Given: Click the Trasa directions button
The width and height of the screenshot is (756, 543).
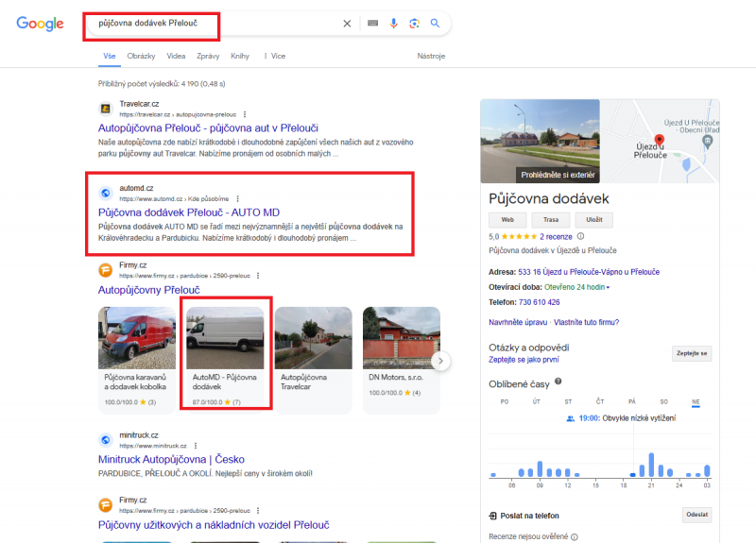Looking at the screenshot, I should 551,220.
